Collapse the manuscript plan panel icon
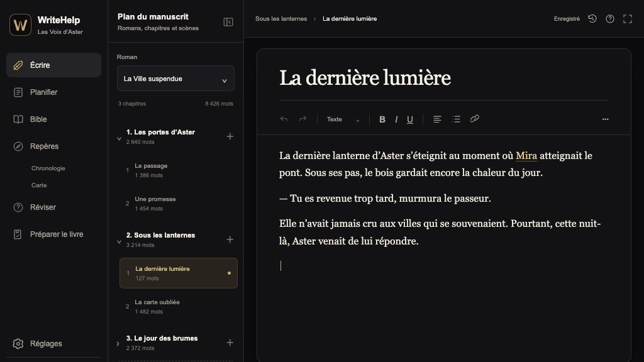 click(228, 22)
